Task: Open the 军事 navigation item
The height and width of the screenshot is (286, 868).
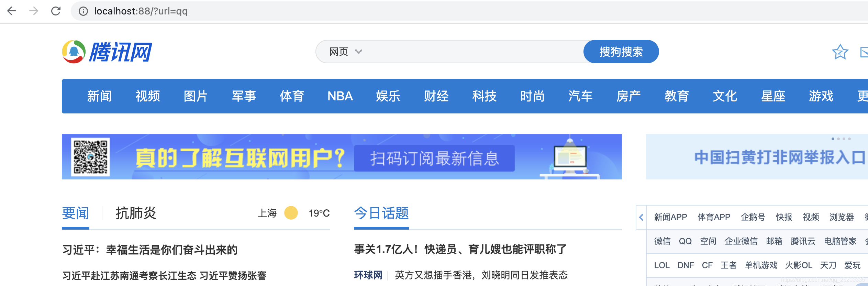Action: pos(244,96)
